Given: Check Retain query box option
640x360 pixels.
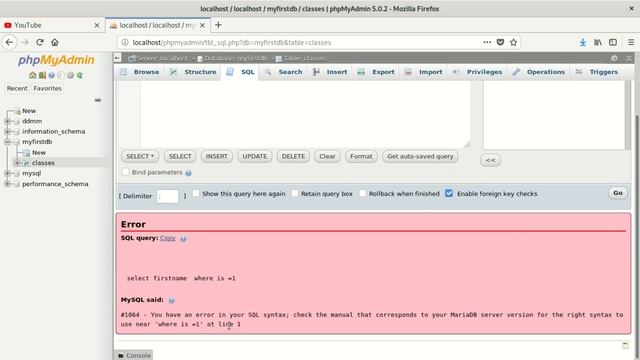Looking at the screenshot, I should [x=295, y=193].
